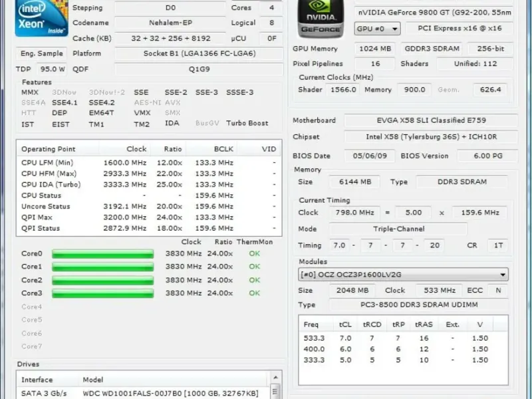Click the Core0 usage bar

103,254
